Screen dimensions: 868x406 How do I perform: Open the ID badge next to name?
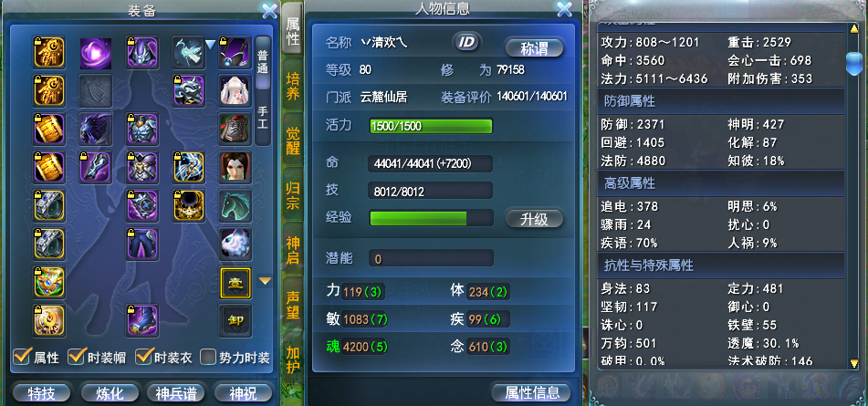467,42
